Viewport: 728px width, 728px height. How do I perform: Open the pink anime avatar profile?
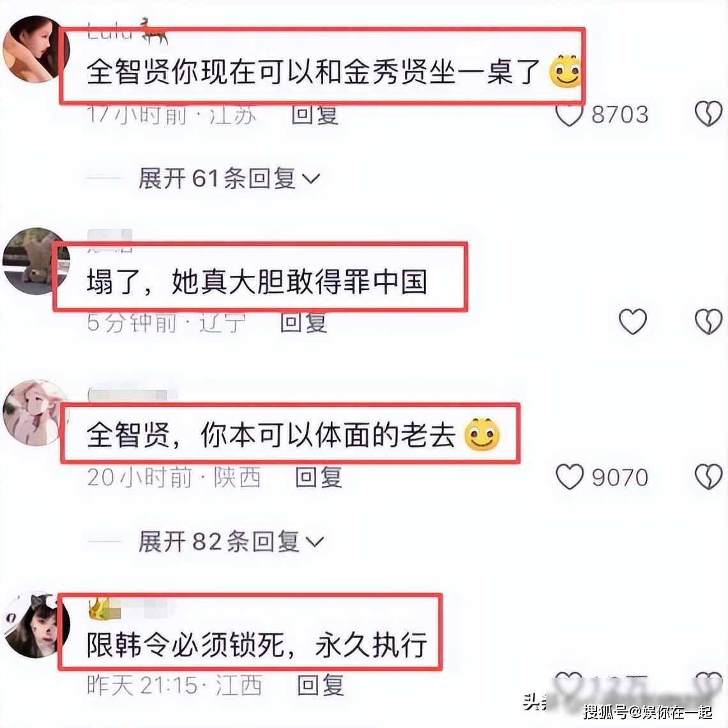point(36,413)
